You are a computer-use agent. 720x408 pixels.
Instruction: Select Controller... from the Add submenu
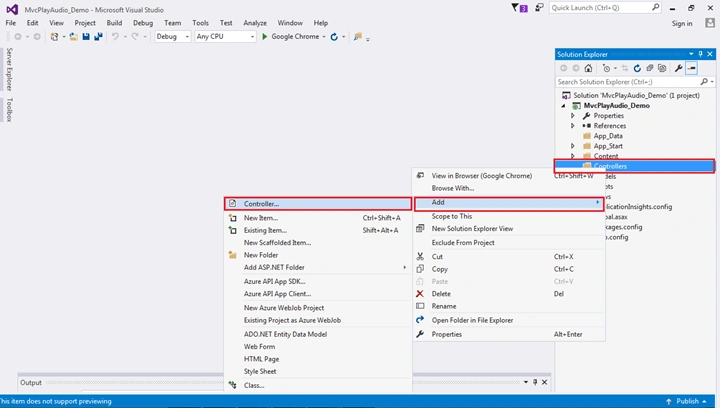tap(318, 204)
